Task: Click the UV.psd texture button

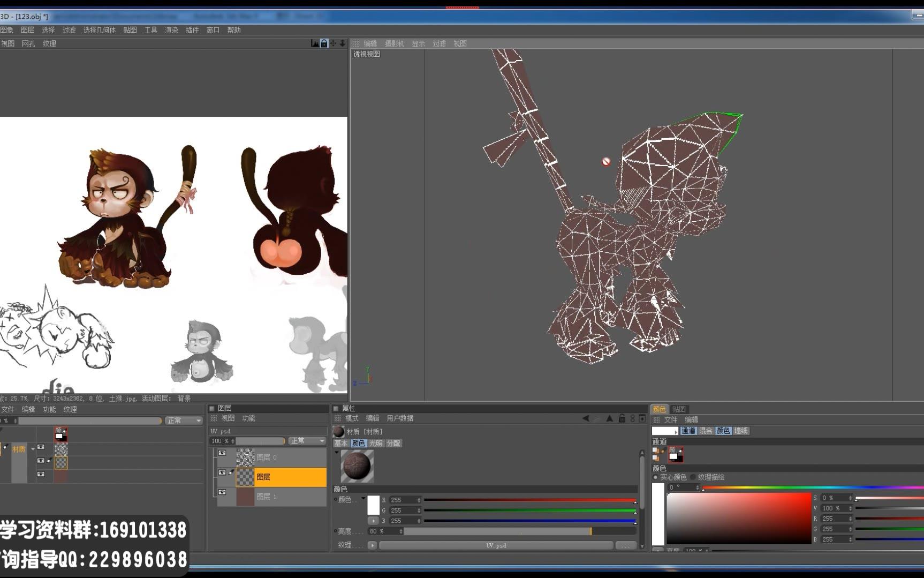Action: pyautogui.click(x=496, y=545)
